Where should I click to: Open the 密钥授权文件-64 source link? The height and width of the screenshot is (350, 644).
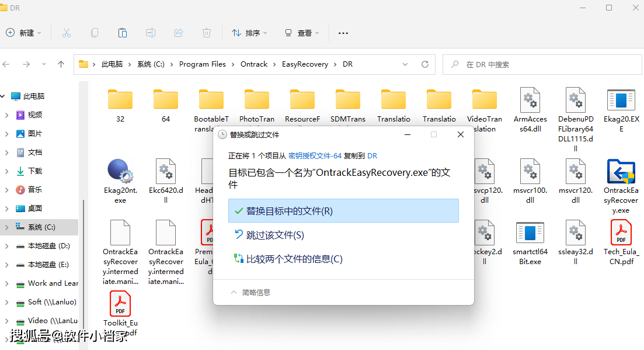[x=315, y=155]
